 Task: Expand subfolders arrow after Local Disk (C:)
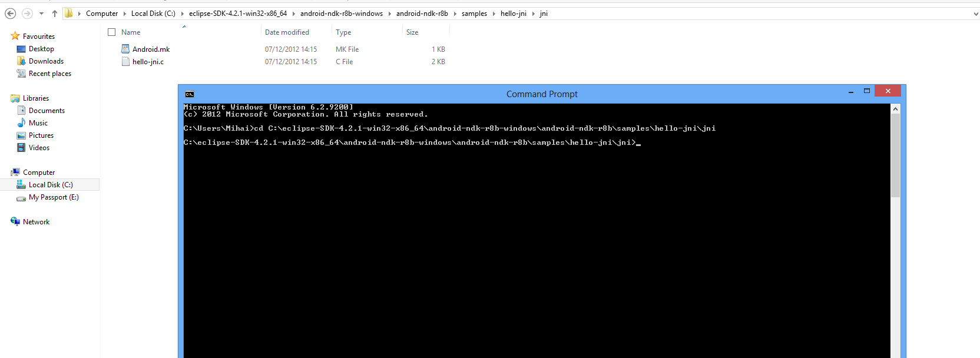[182, 14]
